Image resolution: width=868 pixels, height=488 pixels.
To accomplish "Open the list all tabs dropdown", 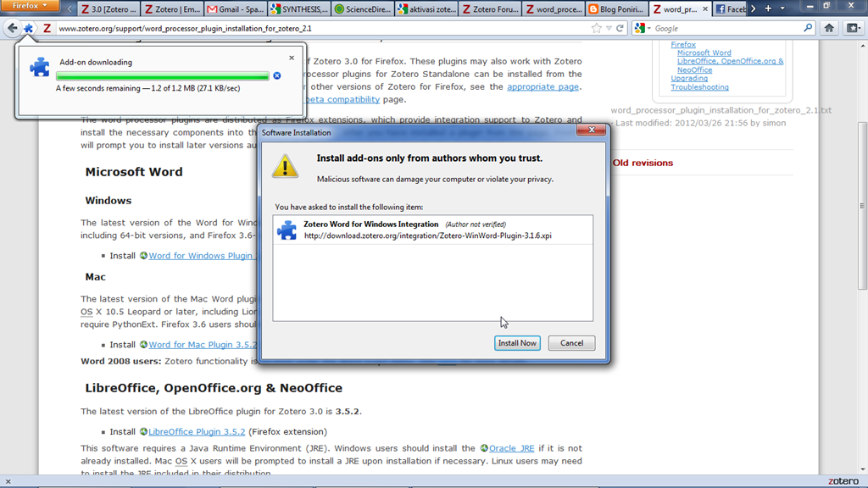I will click(x=782, y=8).
